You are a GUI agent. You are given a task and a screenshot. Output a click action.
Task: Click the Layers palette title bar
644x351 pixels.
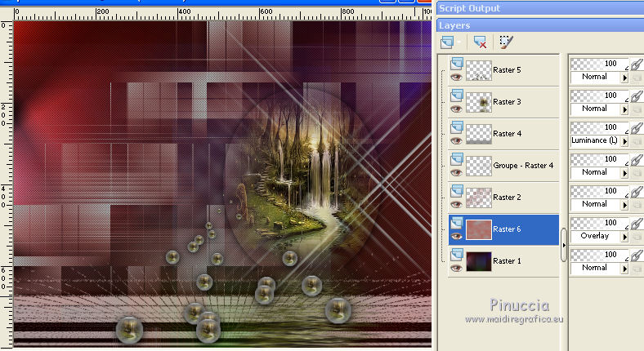point(540,25)
